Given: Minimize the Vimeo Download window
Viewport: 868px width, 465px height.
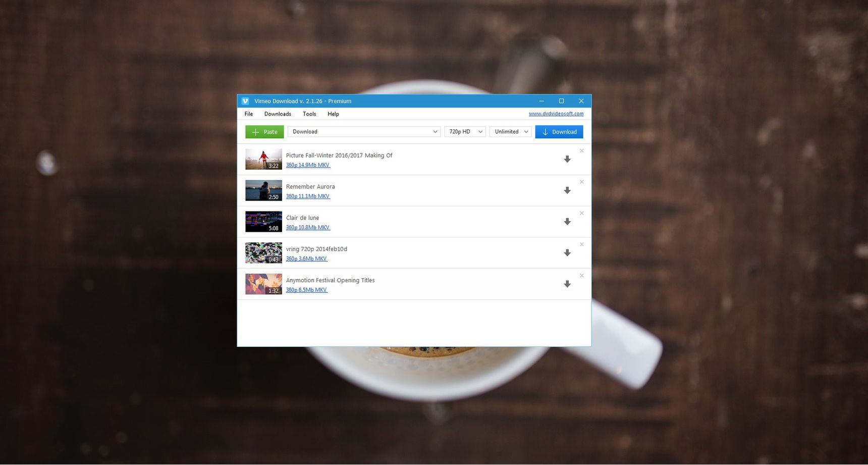Looking at the screenshot, I should click(541, 101).
